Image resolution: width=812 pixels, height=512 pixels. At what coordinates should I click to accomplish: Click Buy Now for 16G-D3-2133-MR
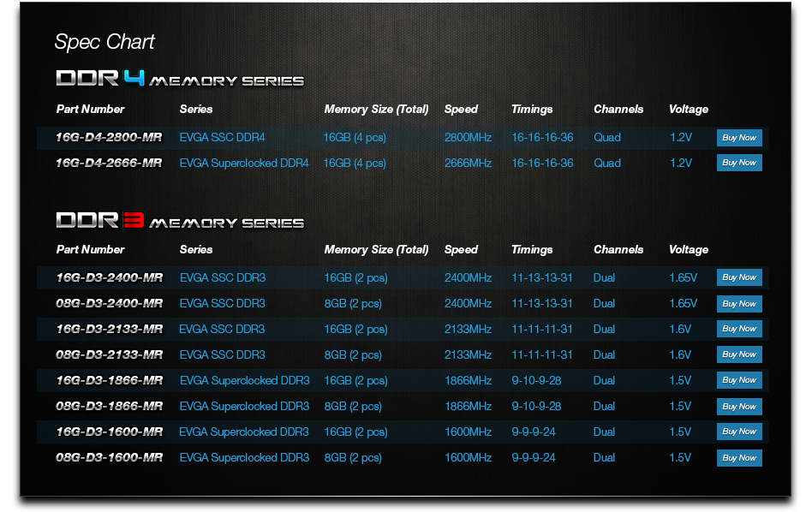[739, 329]
